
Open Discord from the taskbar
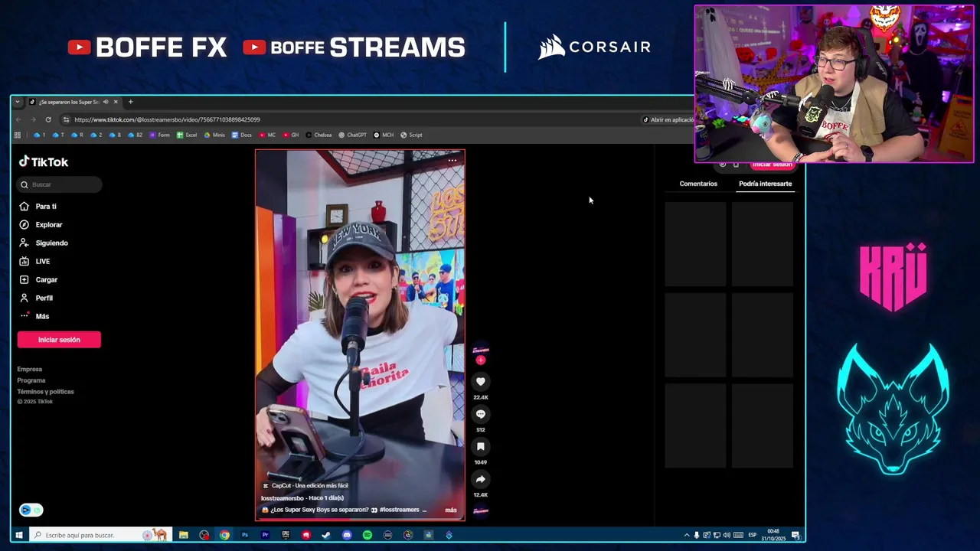[x=347, y=535]
